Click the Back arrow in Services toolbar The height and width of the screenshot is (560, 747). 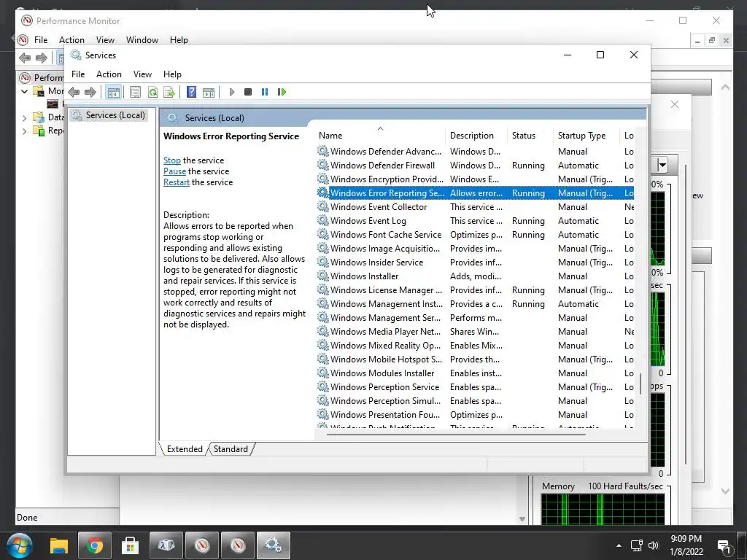click(x=74, y=92)
